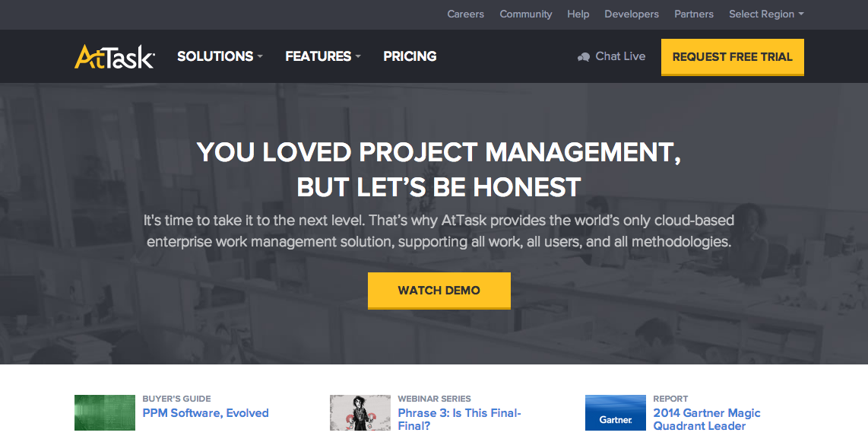Open the Chat Live text link
Viewport: 868px width, 439px height.
coord(620,56)
